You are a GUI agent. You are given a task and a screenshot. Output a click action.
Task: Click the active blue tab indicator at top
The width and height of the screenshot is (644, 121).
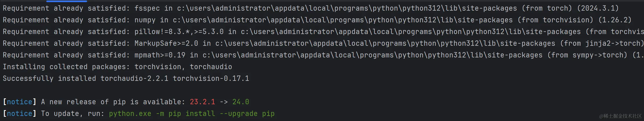click(67, 1)
